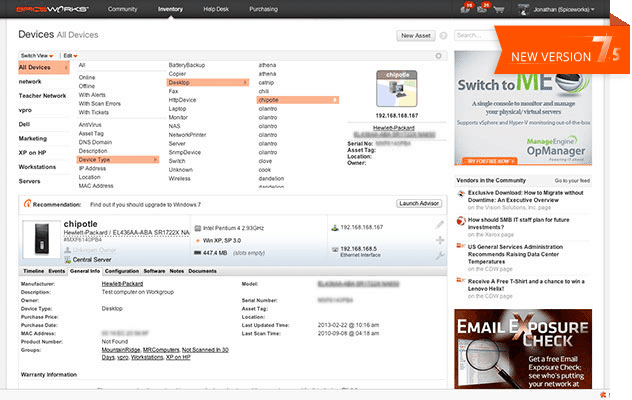This screenshot has height=400, width=632.
Task: Click the Search input field
Action: click(475, 35)
